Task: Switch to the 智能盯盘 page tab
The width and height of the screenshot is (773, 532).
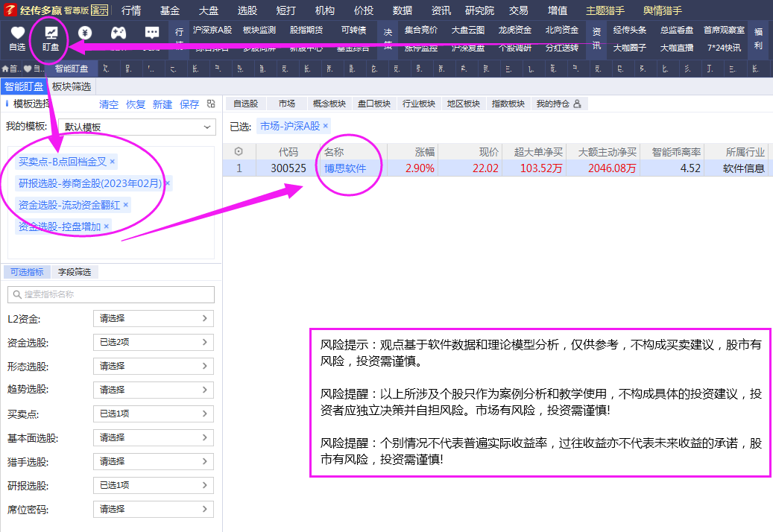Action: click(x=72, y=69)
